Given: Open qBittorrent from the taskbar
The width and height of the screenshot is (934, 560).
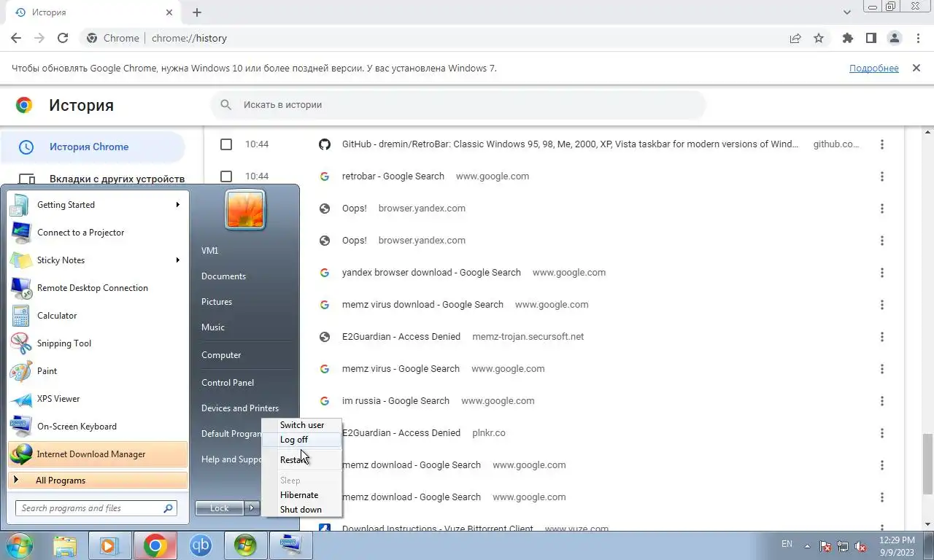Looking at the screenshot, I should point(201,545).
